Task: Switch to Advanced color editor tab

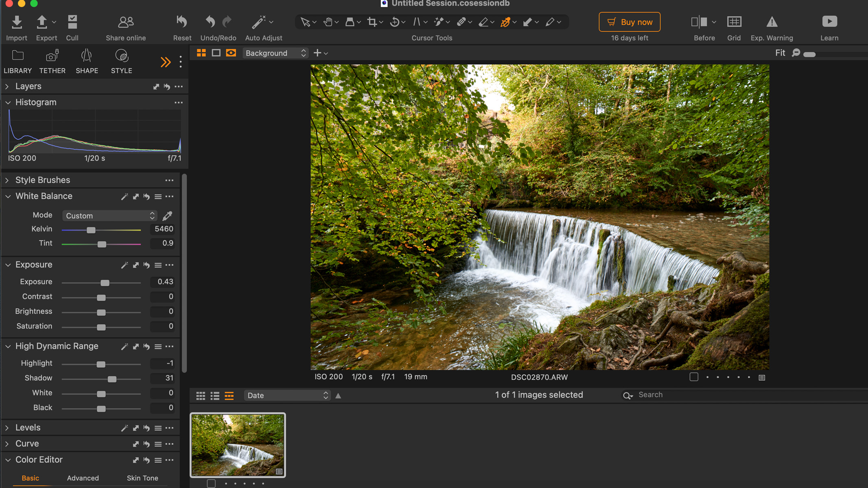Action: point(82,477)
